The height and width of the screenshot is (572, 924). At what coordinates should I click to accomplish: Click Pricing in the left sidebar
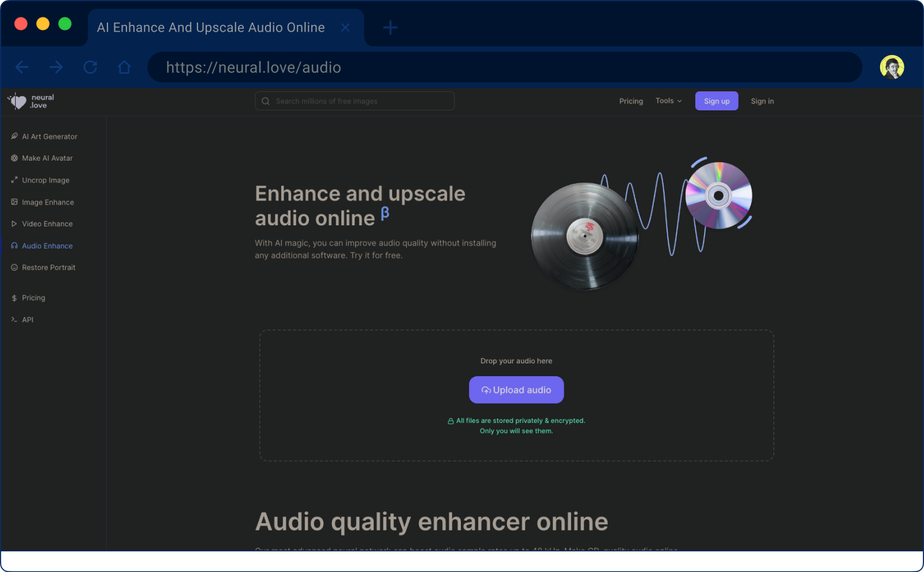pos(33,298)
